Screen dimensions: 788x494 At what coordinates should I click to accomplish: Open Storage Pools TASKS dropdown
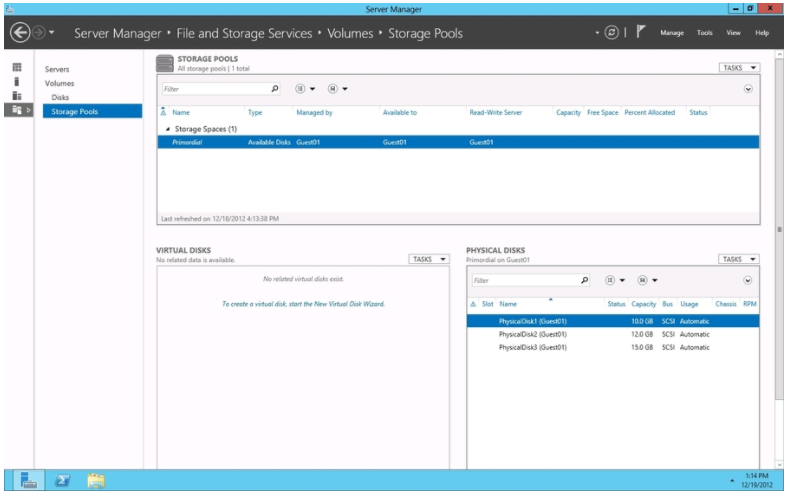click(x=739, y=68)
